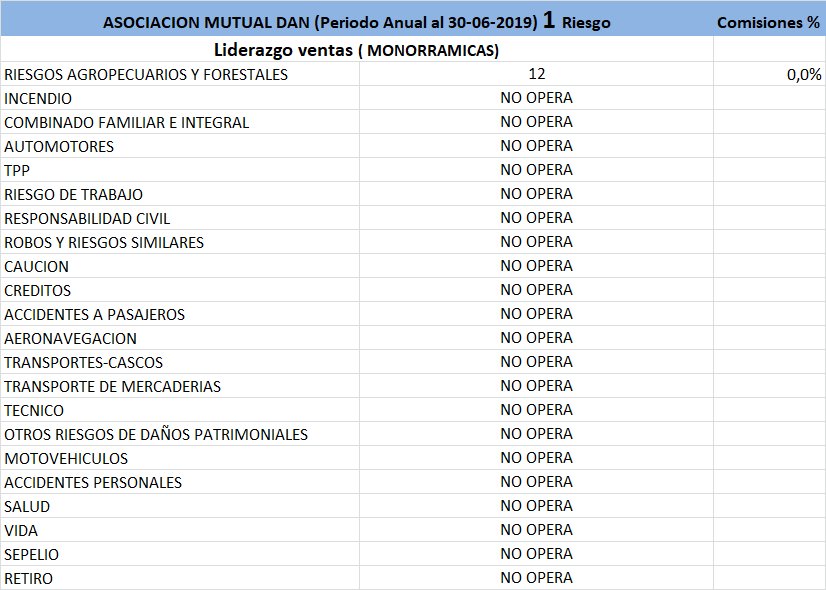Viewport: 826px width, 590px height.
Task: Select NO OPERA in RIESGO DE TRABAJO row
Action: coord(536,194)
